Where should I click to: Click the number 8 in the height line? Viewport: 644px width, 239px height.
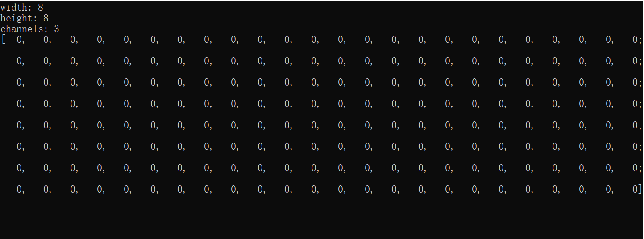tap(46, 18)
